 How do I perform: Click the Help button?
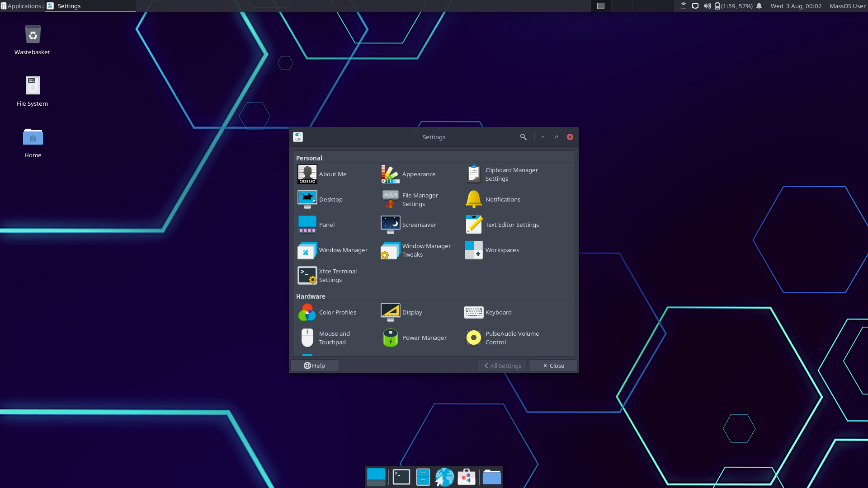(315, 366)
